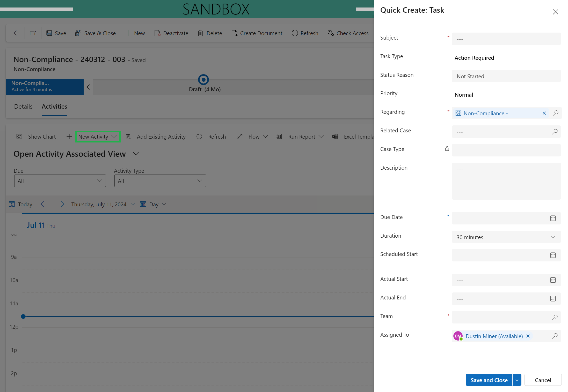Click the Save and Close button

(489, 380)
